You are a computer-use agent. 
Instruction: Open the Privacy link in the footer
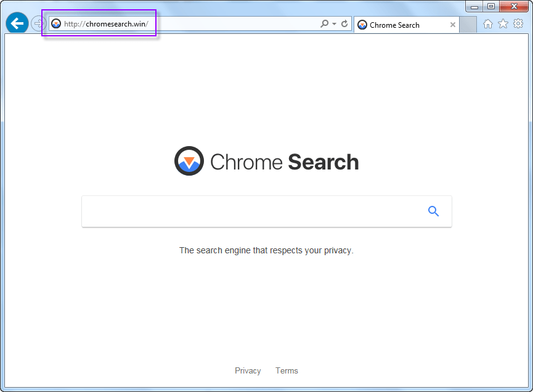click(248, 370)
